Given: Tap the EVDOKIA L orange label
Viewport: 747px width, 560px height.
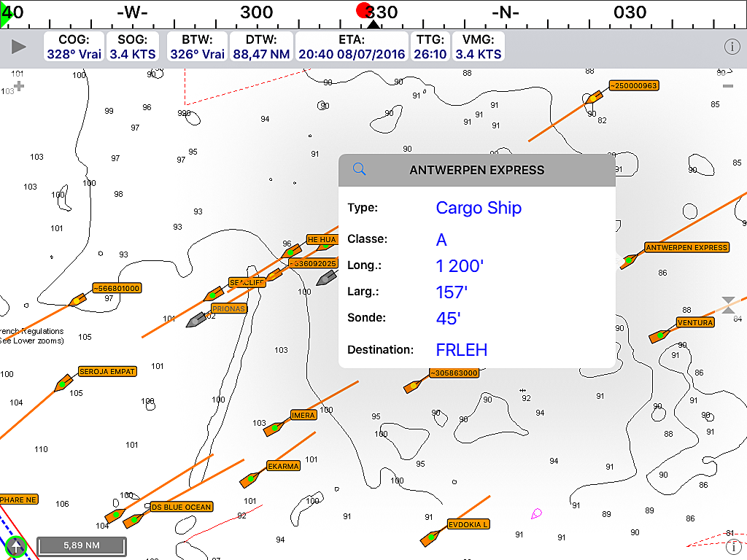Looking at the screenshot, I should pos(468,524).
